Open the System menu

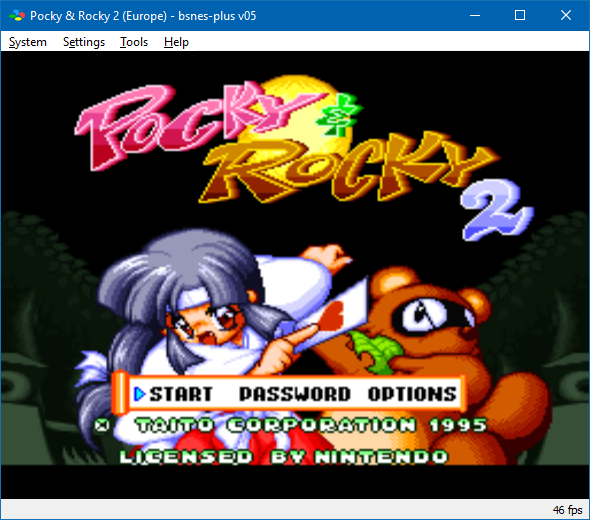click(28, 42)
